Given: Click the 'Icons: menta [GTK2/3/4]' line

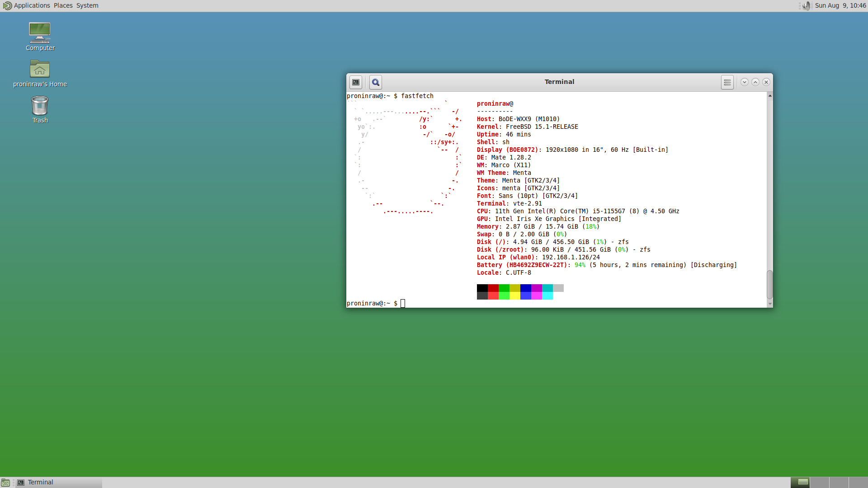Looking at the screenshot, I should coord(518,188).
